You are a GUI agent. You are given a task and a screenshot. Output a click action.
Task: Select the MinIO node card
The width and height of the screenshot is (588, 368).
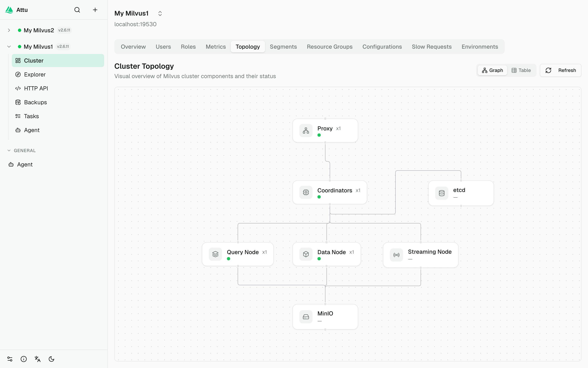coord(325,317)
